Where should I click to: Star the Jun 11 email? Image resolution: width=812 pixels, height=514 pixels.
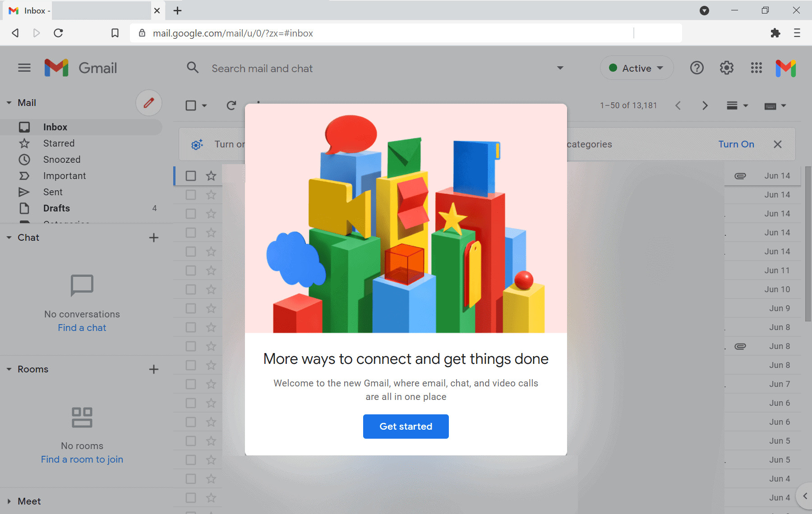211,271
